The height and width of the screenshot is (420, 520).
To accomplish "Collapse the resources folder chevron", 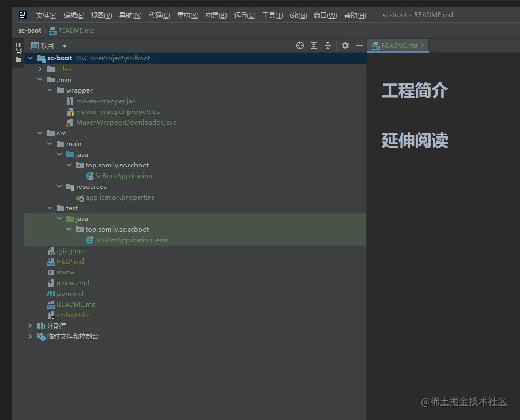I will point(59,187).
